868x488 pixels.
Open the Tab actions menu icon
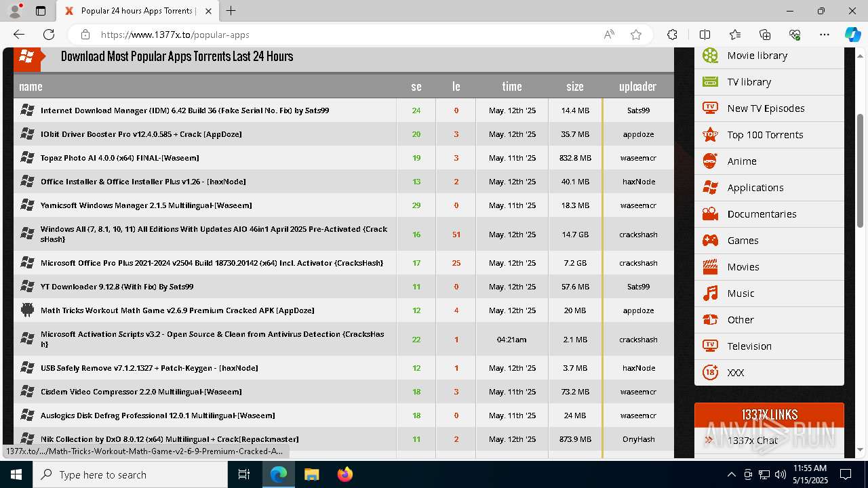tap(41, 11)
